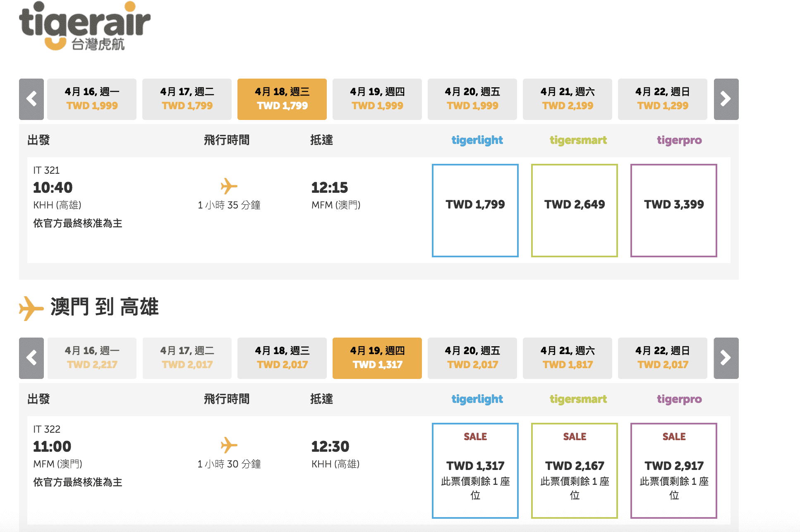Click flight number IT 322
Viewport: 800px width, 532px height.
[x=47, y=429]
